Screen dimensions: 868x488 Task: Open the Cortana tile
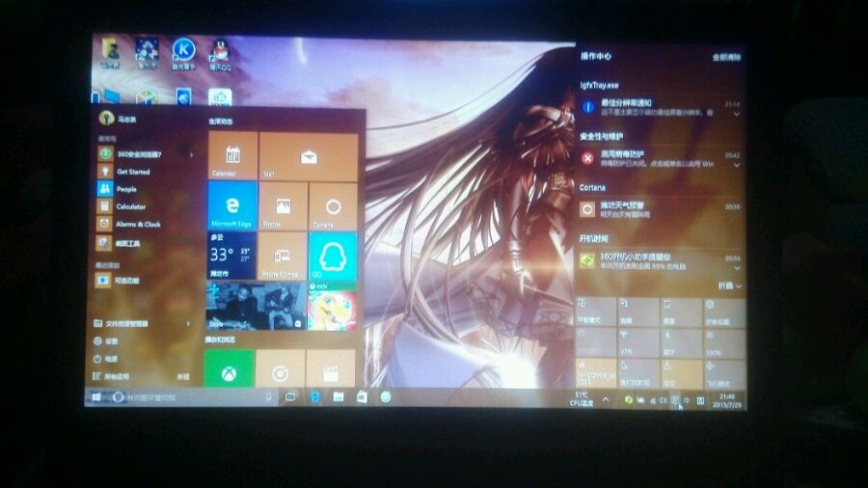pos(333,207)
